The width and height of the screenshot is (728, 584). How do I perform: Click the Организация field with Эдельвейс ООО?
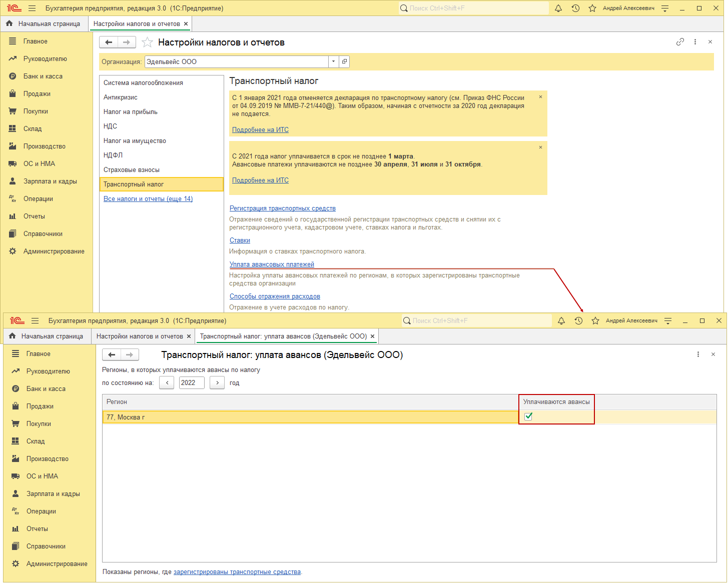237,61
